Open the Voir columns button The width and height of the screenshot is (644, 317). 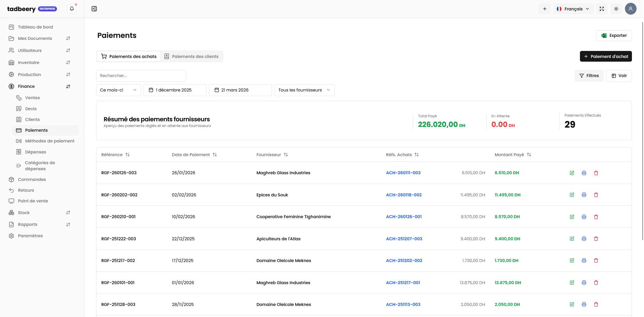619,76
